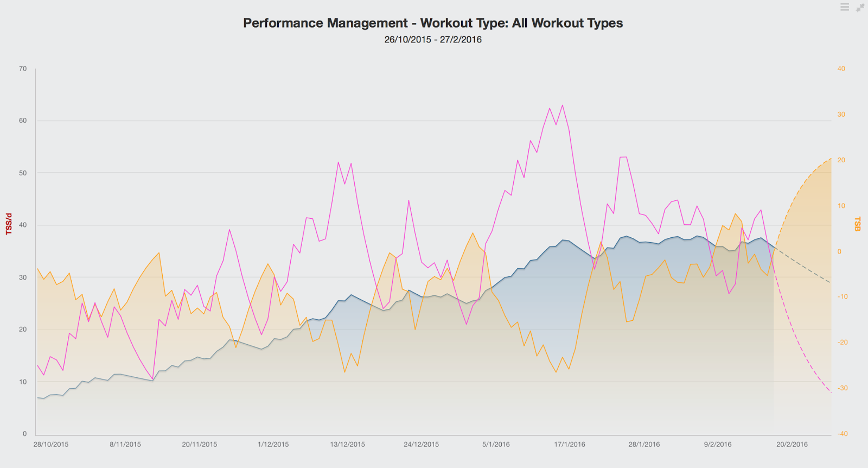
Task: Click the left axis value 20
Action: coord(23,330)
